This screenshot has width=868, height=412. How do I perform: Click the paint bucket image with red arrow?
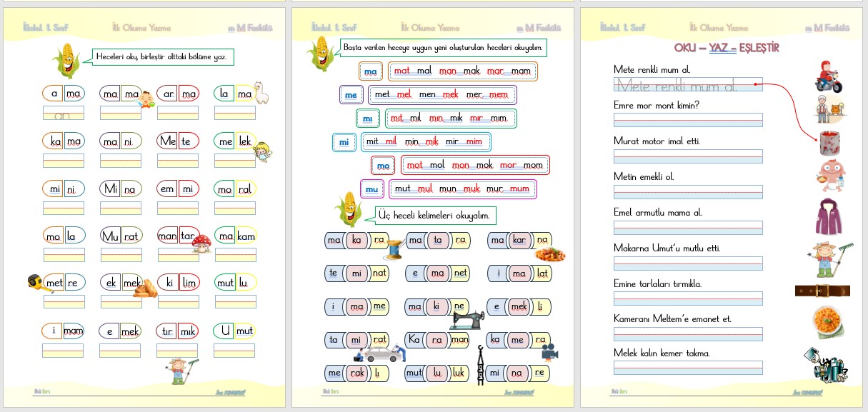pyautogui.click(x=829, y=143)
